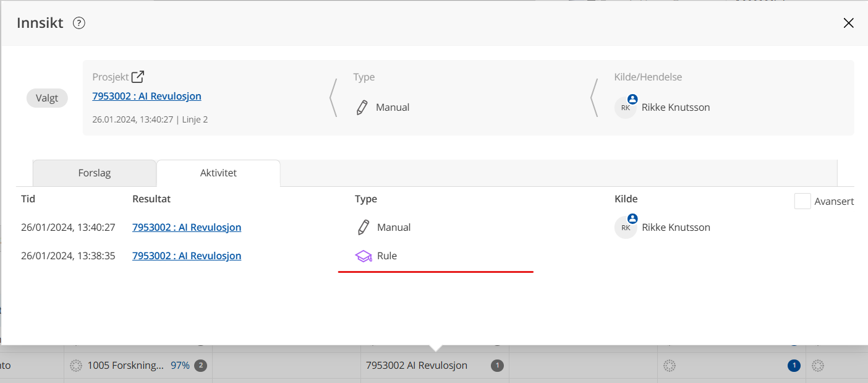Enable the Avansert checkbox

pos(802,201)
